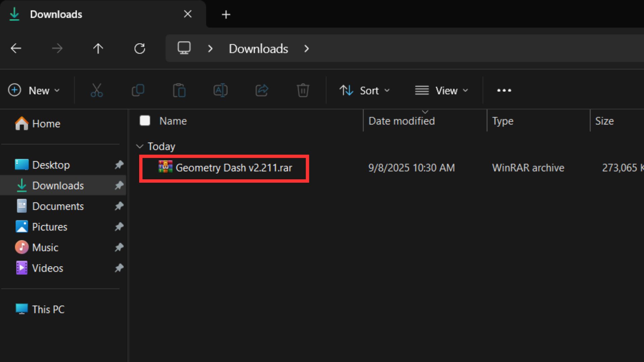Unpin Videos using its pin icon

coord(119,268)
